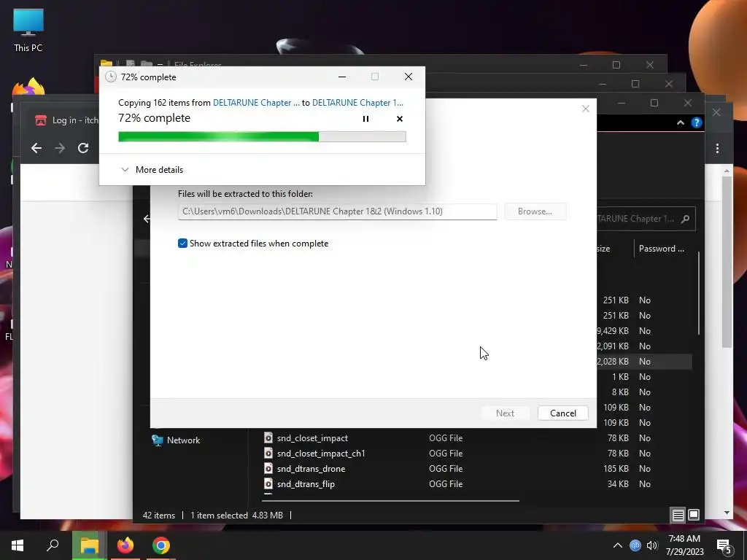Open Help in File Explorer ribbon
747x560 pixels.
(x=697, y=122)
